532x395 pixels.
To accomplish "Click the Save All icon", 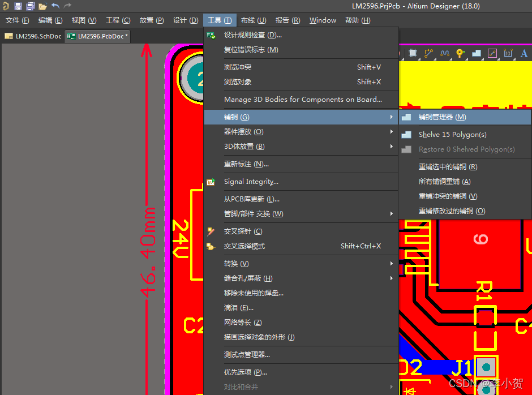I will pos(30,6).
